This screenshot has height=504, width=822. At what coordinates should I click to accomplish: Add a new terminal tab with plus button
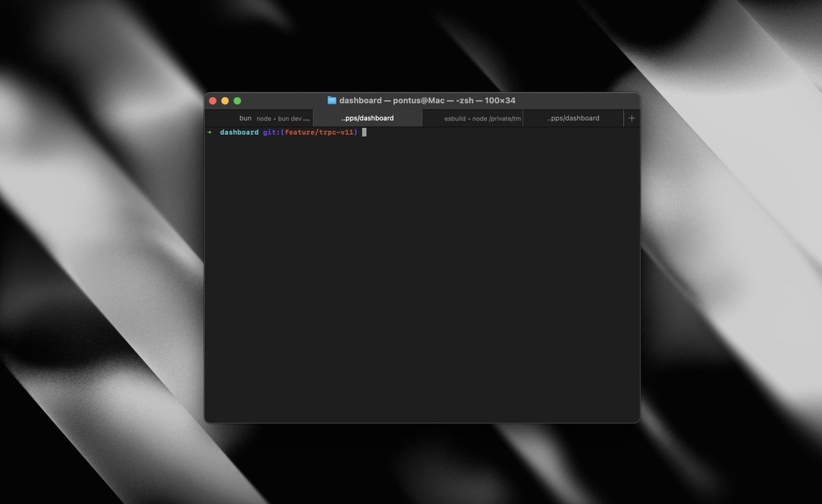[x=632, y=118]
